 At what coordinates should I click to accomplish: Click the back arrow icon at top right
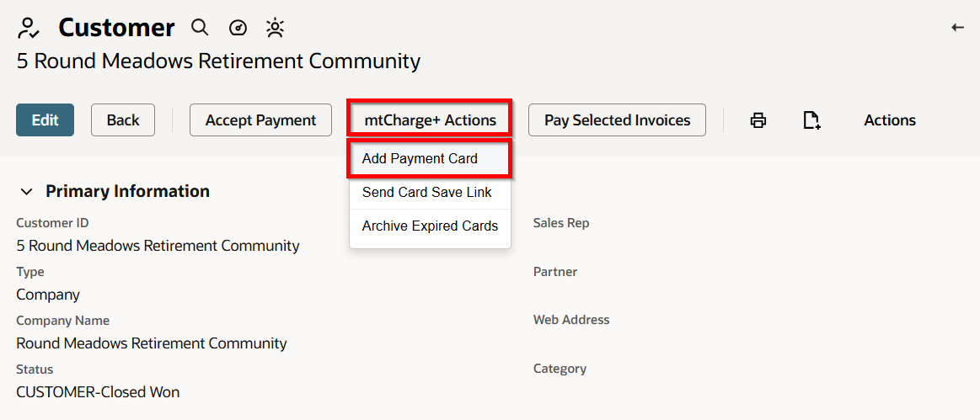point(957,28)
